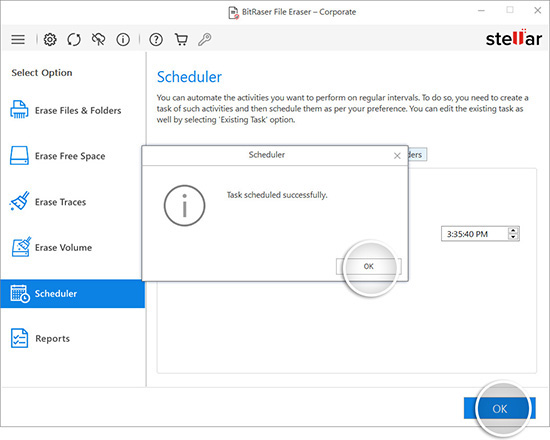Viewport: 550px width, 440px height.
Task: Open the Help question mark icon
Action: tap(156, 39)
